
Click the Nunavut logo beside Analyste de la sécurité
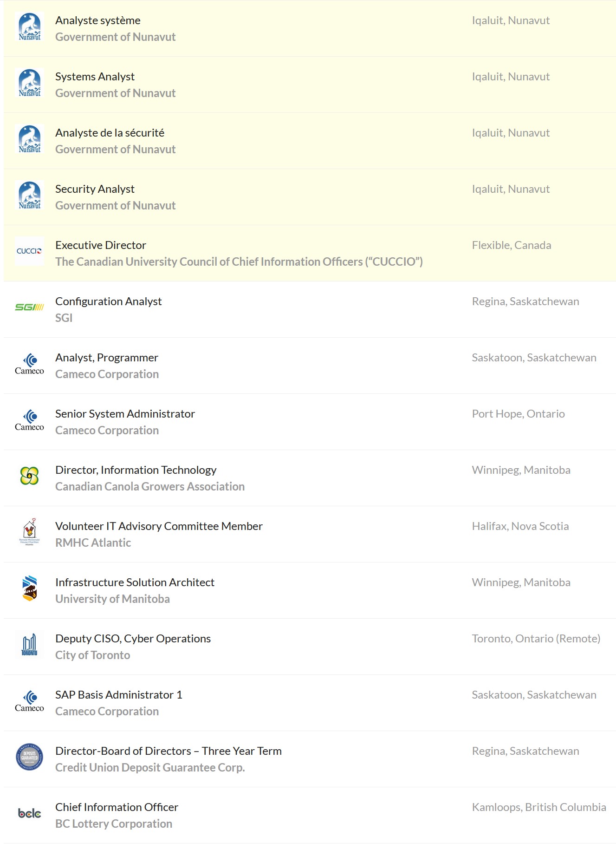pos(29,140)
